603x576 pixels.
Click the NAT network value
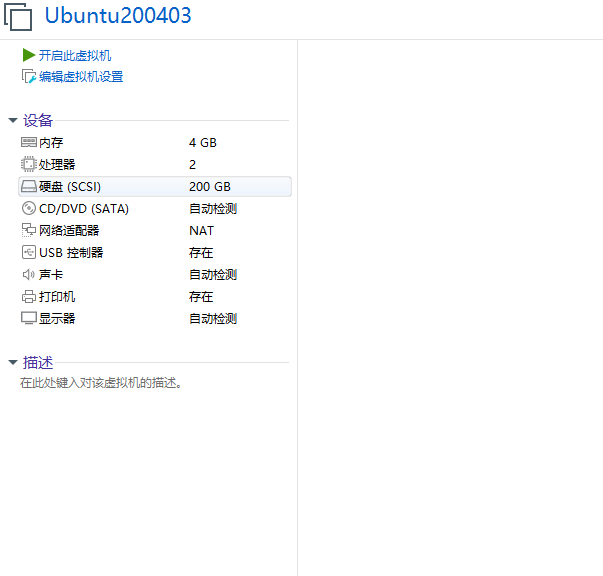201,230
